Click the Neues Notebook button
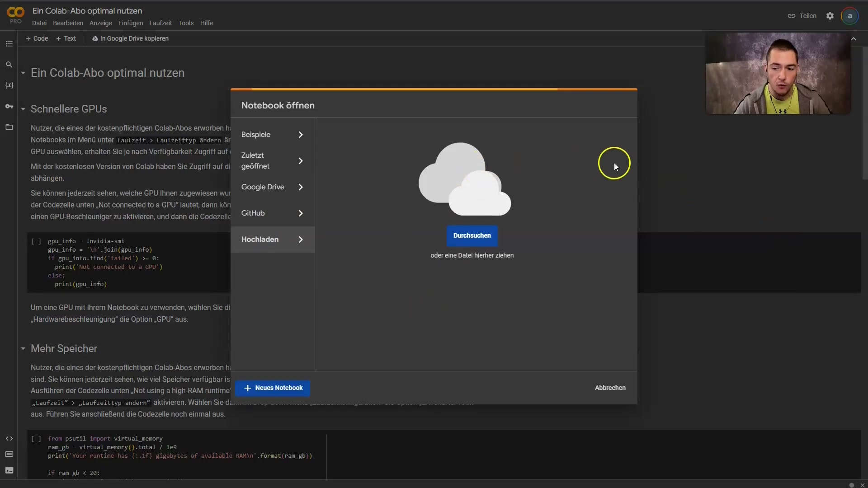 point(273,388)
